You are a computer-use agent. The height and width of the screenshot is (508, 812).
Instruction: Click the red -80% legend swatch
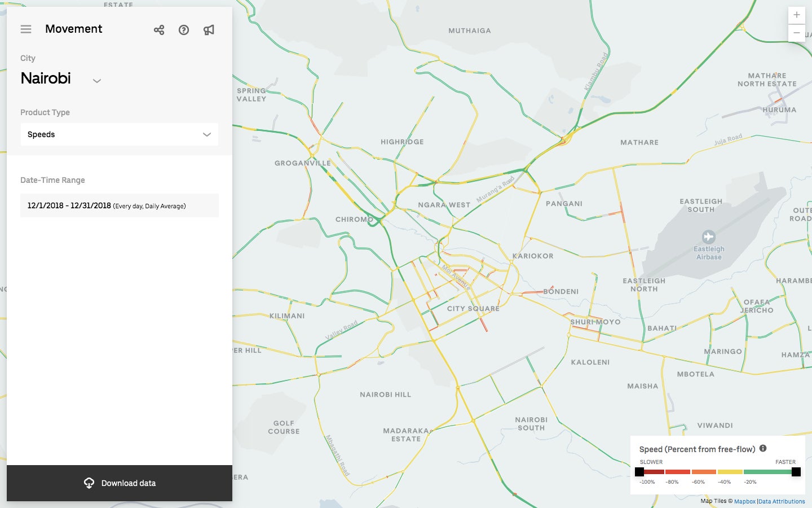(x=678, y=472)
